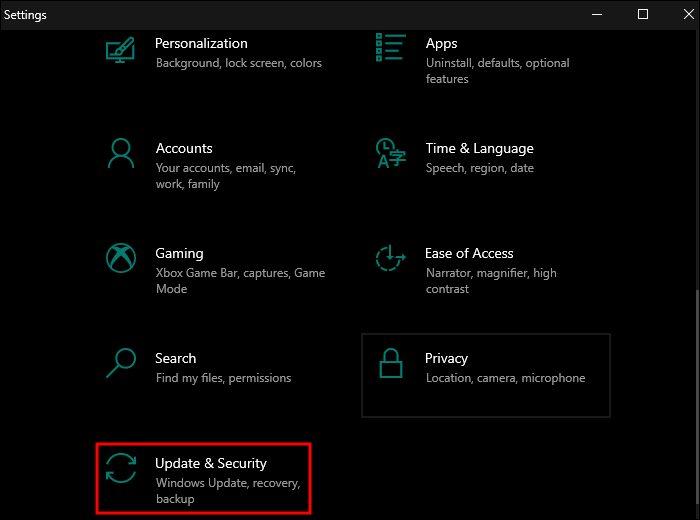This screenshot has height=520, width=700.
Task: Minimize the Settings window
Action: [598, 14]
